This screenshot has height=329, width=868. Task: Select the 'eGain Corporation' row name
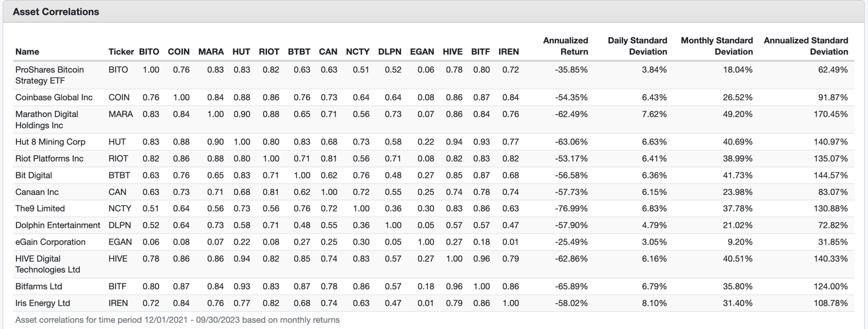[x=50, y=242]
